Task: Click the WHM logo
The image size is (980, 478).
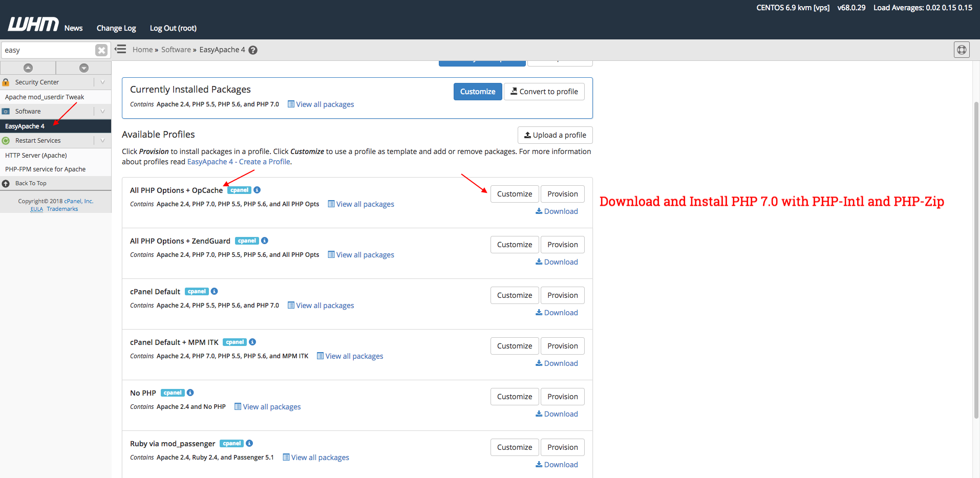Action: click(33, 24)
